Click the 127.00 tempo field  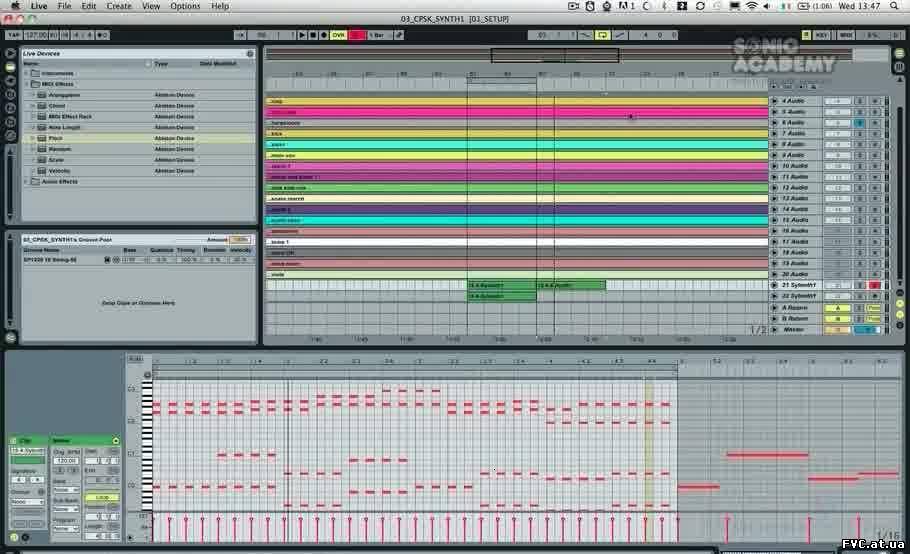[36, 35]
